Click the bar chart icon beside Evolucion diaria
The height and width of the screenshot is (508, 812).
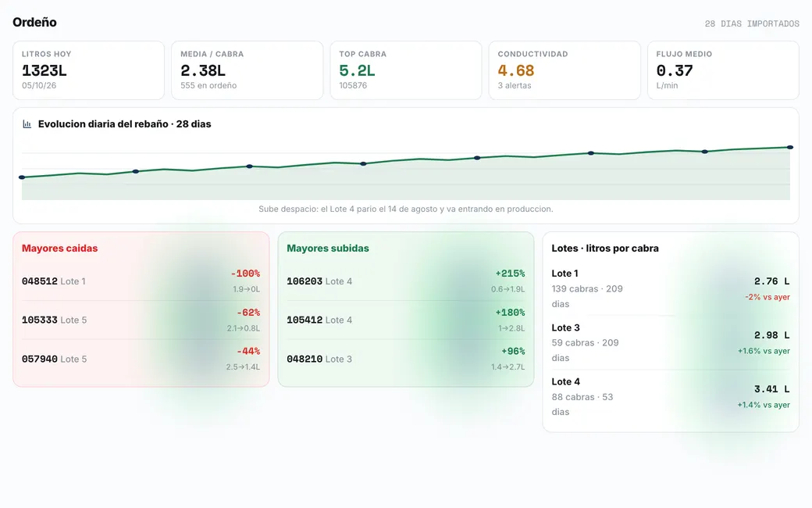pyautogui.click(x=27, y=124)
